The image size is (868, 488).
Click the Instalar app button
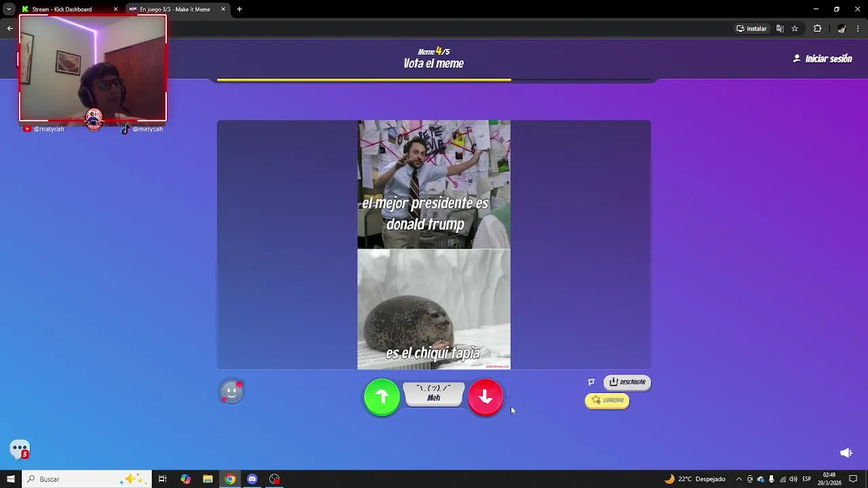751,28
